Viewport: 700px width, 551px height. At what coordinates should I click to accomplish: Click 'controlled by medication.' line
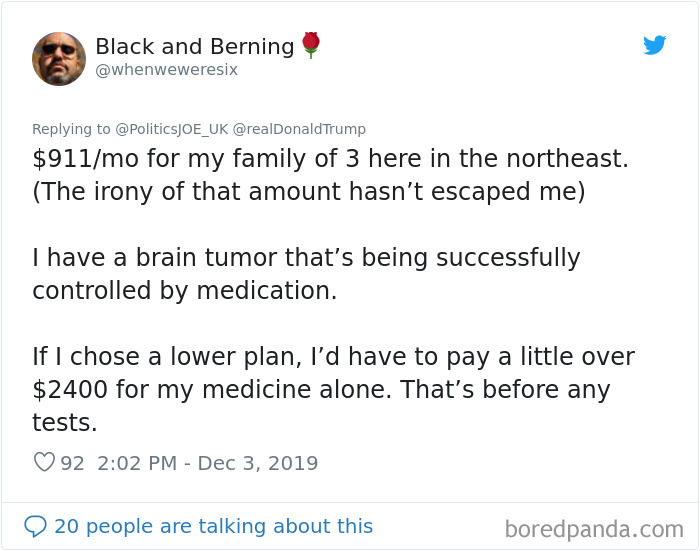[185, 291]
